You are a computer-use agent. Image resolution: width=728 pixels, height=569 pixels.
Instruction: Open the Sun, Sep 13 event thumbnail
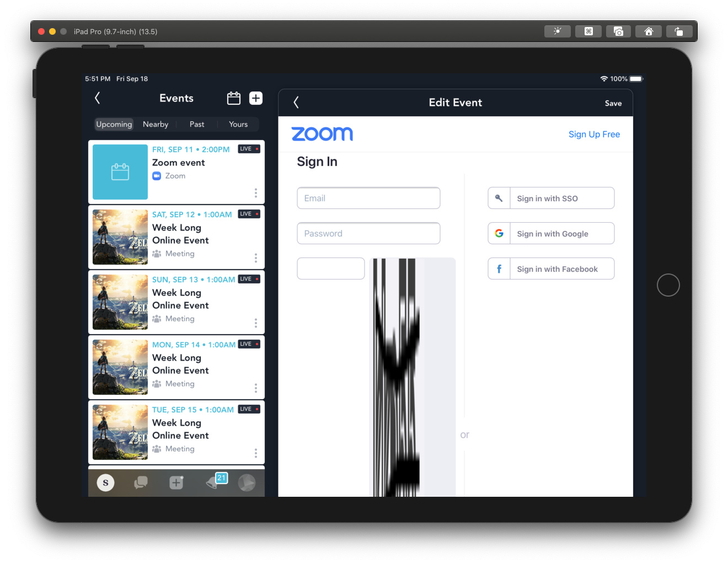pos(120,302)
